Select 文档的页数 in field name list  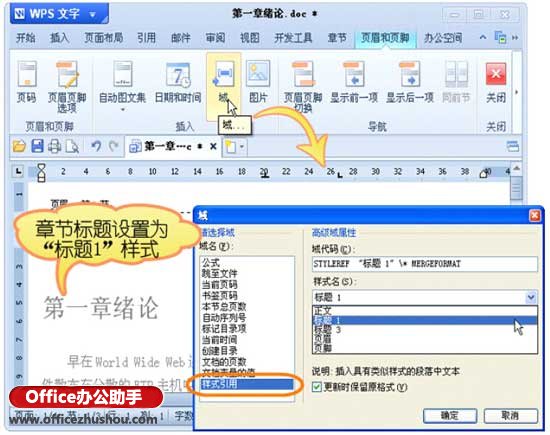(224, 361)
